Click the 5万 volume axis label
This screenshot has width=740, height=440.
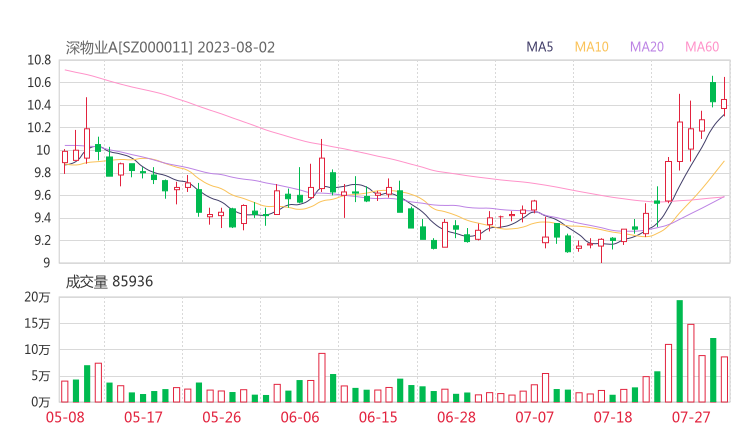point(41,376)
